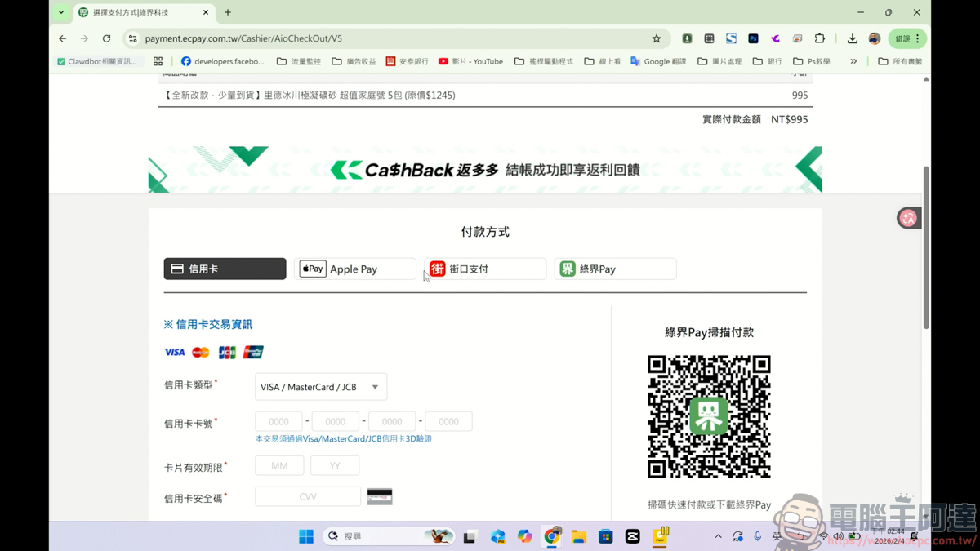This screenshot has height=551, width=980.
Task: Click the second card number field
Action: click(x=335, y=421)
